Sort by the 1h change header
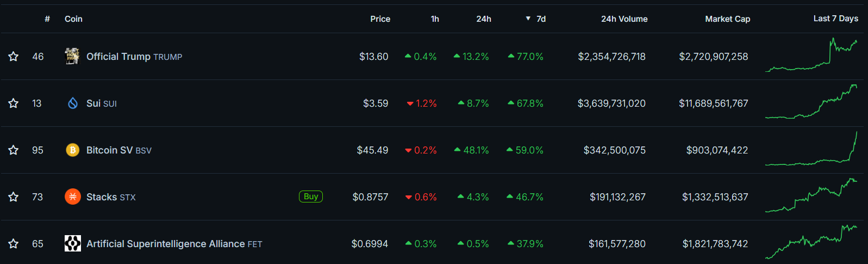Screen dimensions: 868x264 click(435, 19)
